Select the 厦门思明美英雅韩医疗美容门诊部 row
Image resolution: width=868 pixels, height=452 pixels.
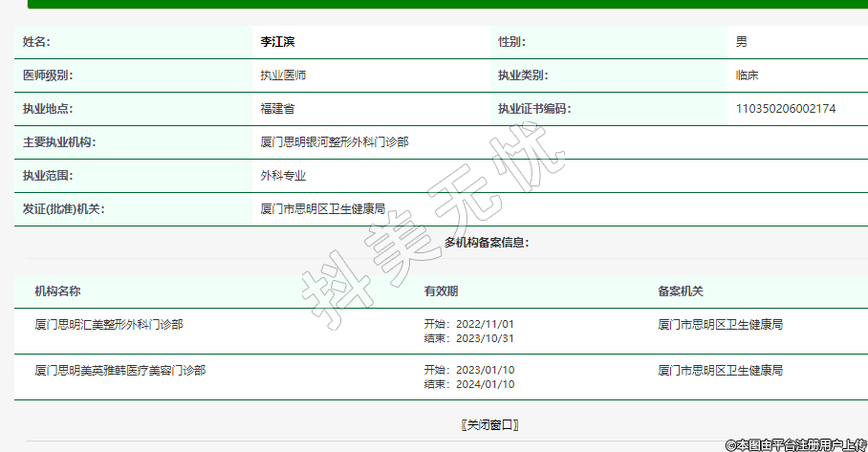(x=120, y=370)
